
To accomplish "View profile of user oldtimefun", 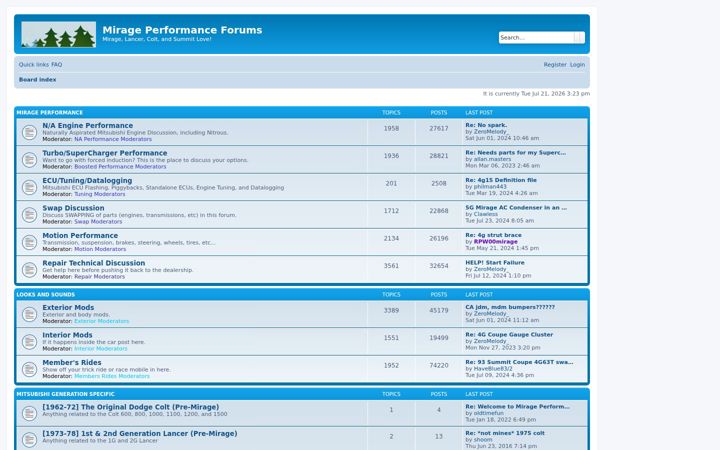I will point(489,413).
